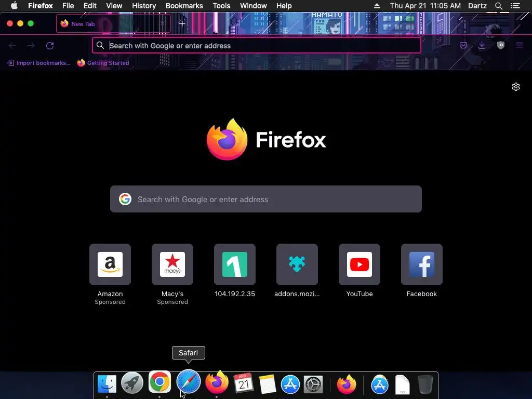Open the Amazon sponsored shortcut

pyautogui.click(x=110, y=264)
